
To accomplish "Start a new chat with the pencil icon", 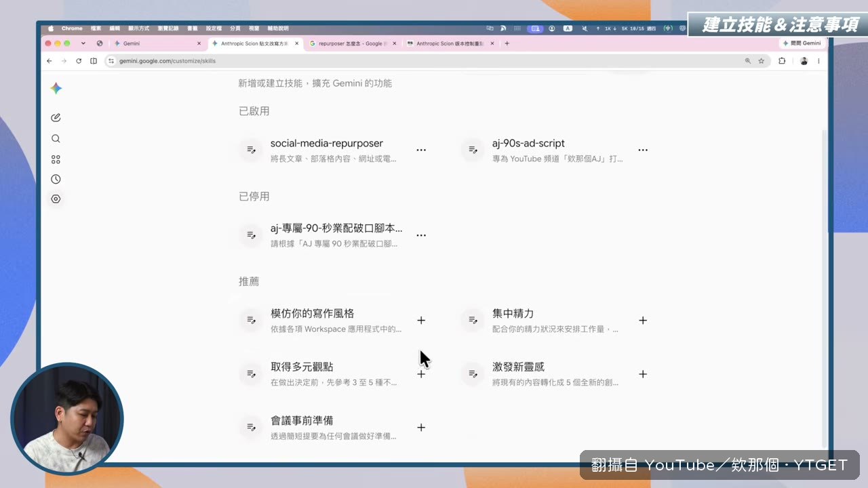I will point(56,117).
